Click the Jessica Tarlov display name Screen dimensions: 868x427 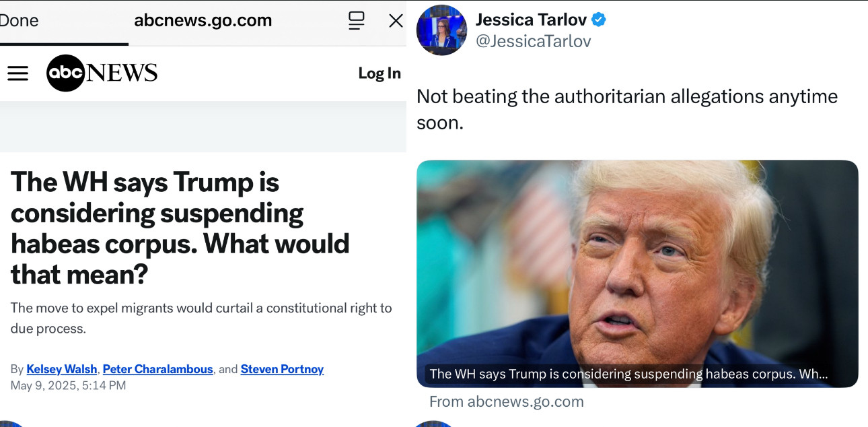coord(531,20)
